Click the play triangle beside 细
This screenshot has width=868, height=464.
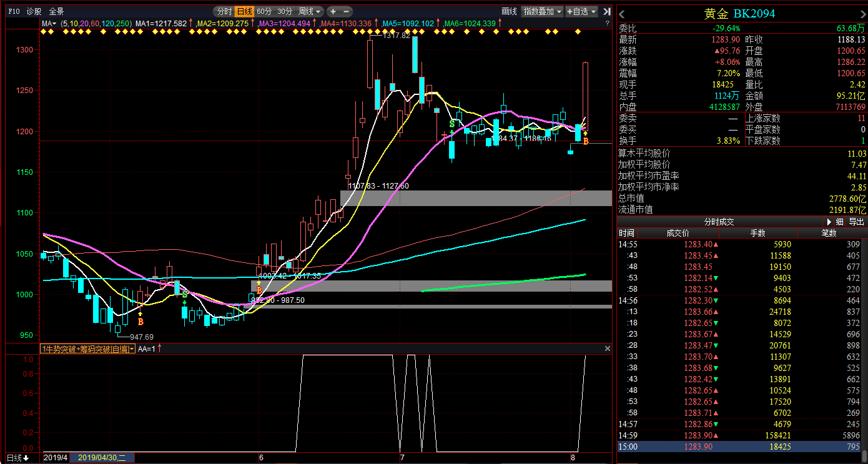tap(829, 222)
